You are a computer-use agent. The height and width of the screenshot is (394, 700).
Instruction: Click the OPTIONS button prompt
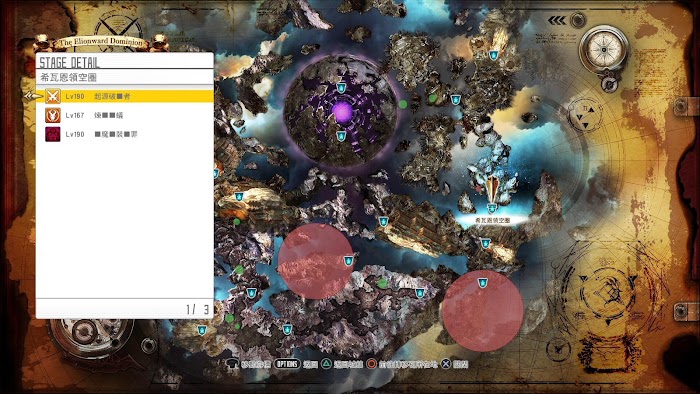point(287,364)
